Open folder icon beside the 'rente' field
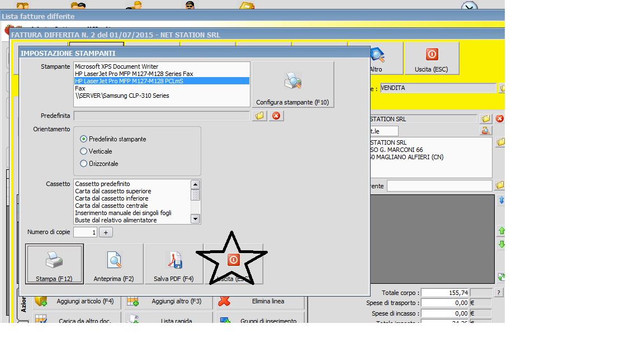The image size is (644, 362). point(499,185)
